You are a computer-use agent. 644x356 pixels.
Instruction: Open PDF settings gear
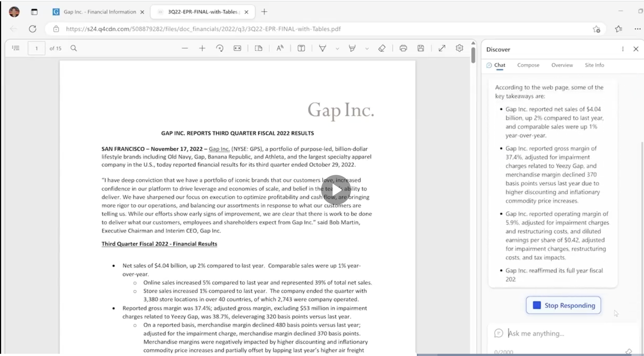(459, 48)
